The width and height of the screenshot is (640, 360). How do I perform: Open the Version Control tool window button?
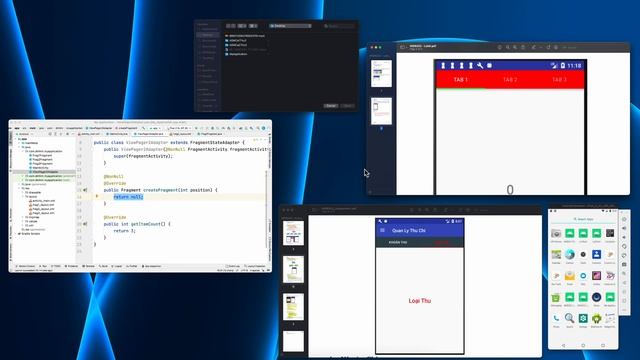pyautogui.click(x=26, y=266)
